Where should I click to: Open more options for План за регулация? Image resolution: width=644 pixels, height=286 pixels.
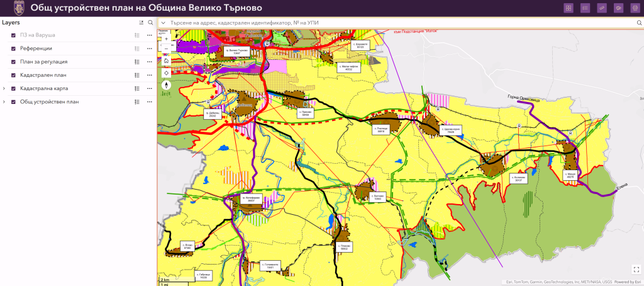(150, 62)
